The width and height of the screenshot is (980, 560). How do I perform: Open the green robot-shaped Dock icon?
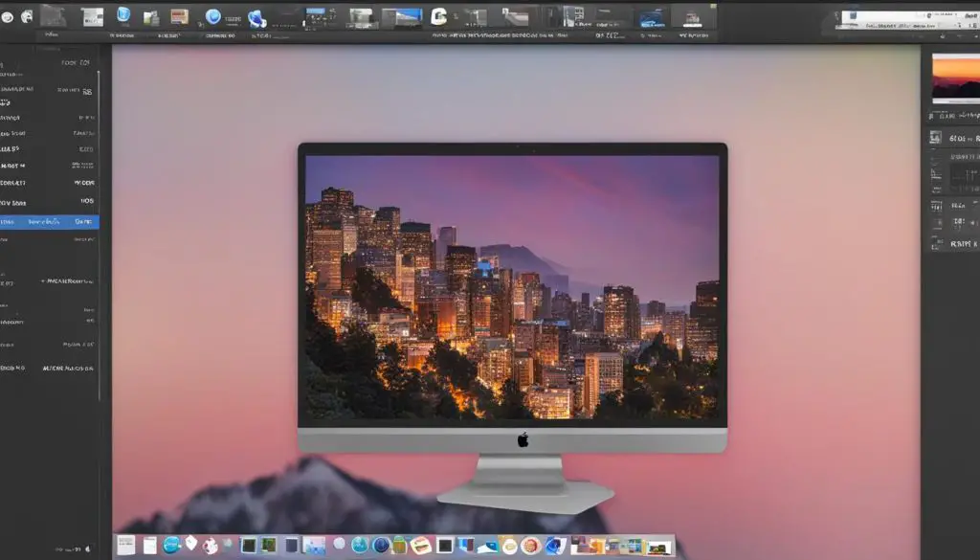coord(399,545)
